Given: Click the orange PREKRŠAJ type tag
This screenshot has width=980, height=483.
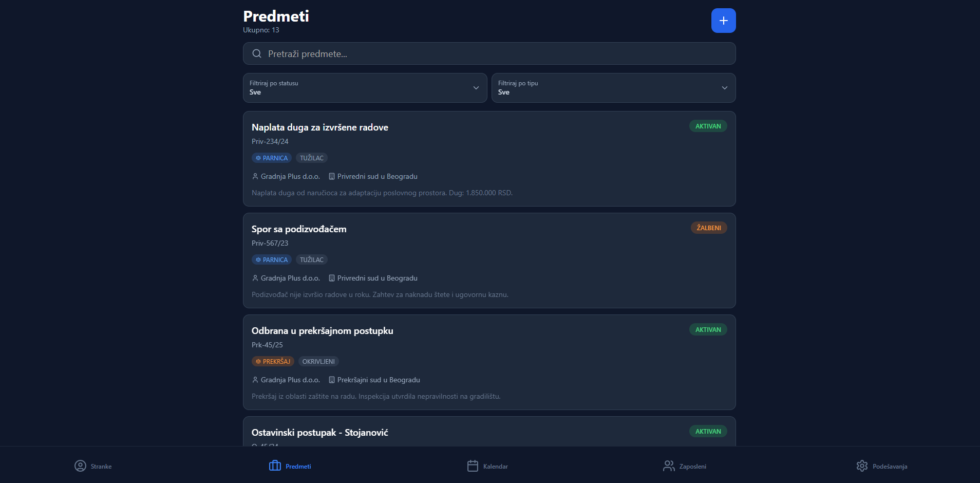Looking at the screenshot, I should (273, 361).
